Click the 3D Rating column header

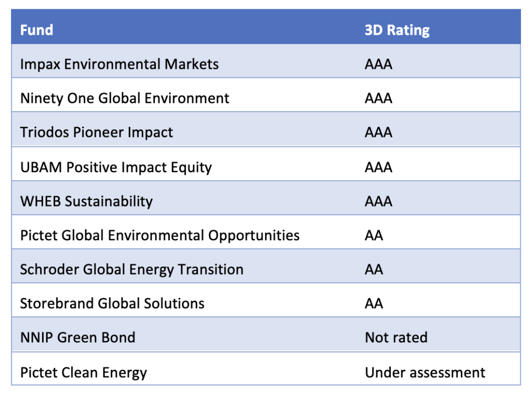(397, 30)
